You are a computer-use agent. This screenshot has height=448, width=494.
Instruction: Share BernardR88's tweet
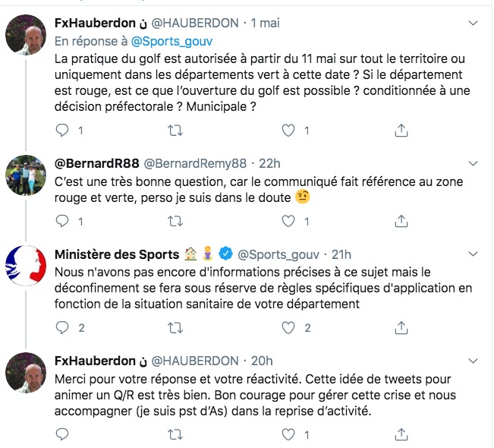point(400,222)
